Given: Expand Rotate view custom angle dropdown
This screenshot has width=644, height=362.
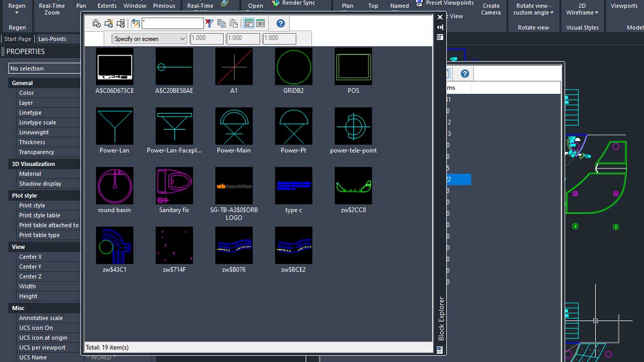Looking at the screenshot, I should pyautogui.click(x=533, y=10).
